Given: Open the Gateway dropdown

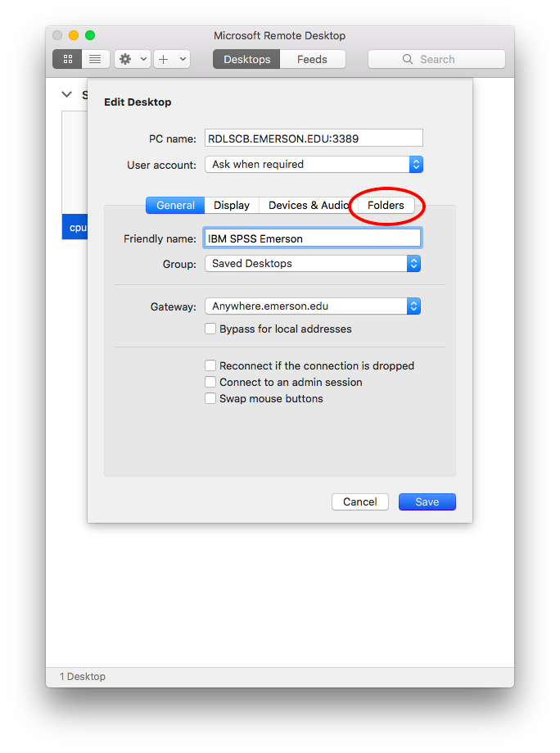Looking at the screenshot, I should 313,306.
